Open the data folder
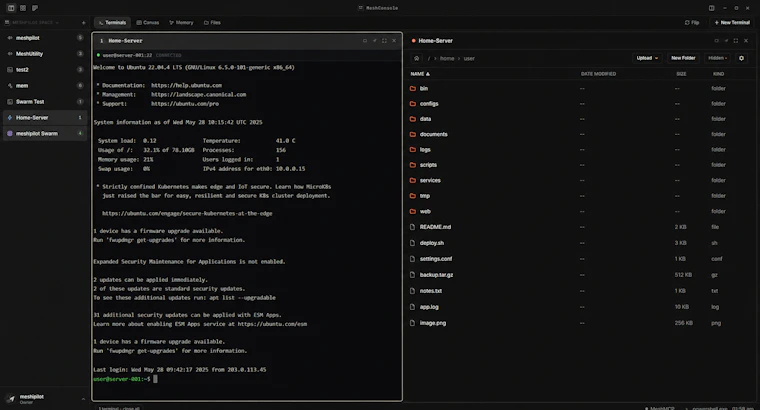Image resolution: width=760 pixels, height=410 pixels. (x=581, y=119)
